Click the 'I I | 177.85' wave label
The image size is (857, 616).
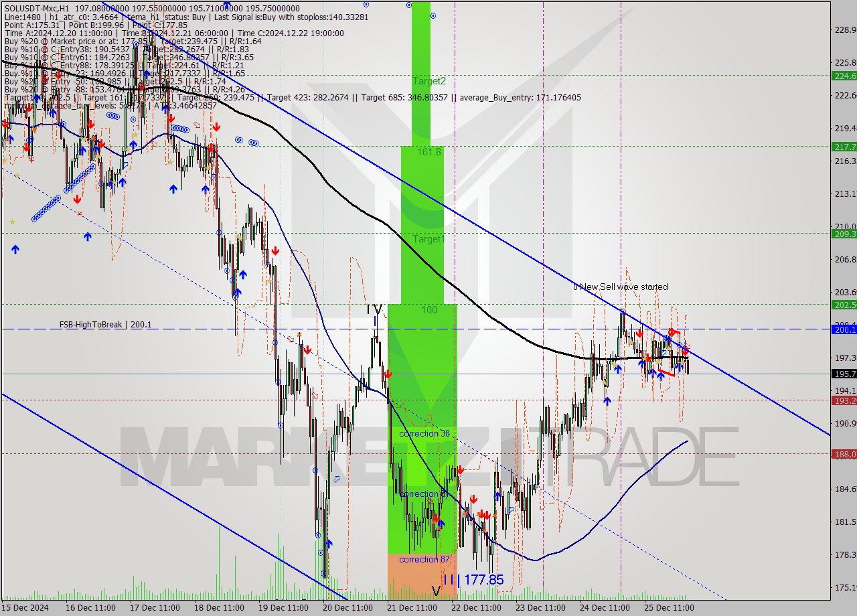(x=473, y=580)
